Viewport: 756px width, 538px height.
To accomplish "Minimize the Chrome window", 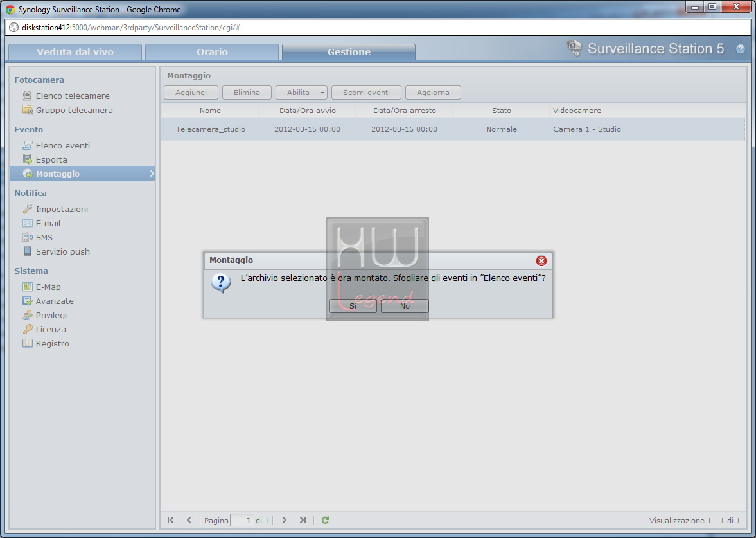I will tap(696, 7).
